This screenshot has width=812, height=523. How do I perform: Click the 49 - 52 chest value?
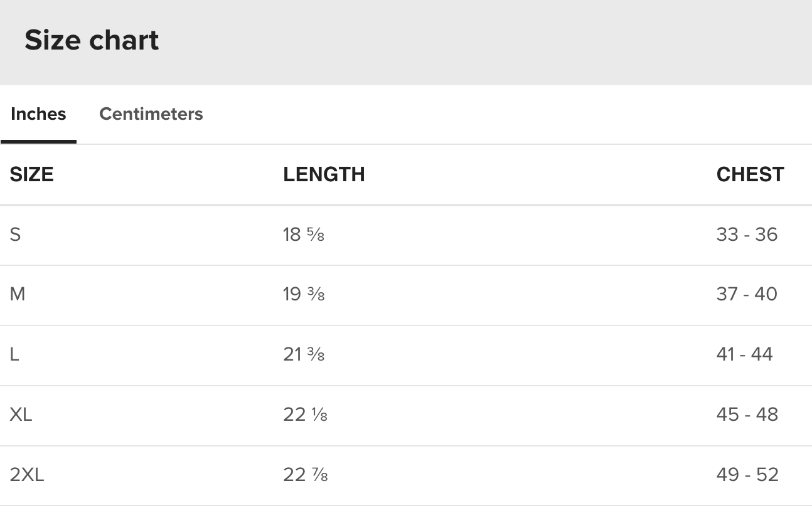tap(747, 475)
